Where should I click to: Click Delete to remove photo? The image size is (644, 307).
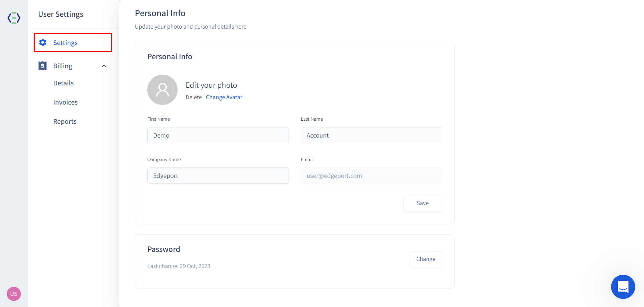(x=194, y=97)
